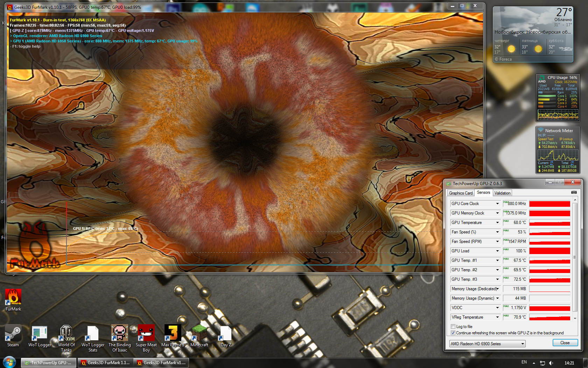Uncheck Continue refreshing in background checkbox
Image resolution: width=588 pixels, height=368 pixels.
click(x=453, y=333)
